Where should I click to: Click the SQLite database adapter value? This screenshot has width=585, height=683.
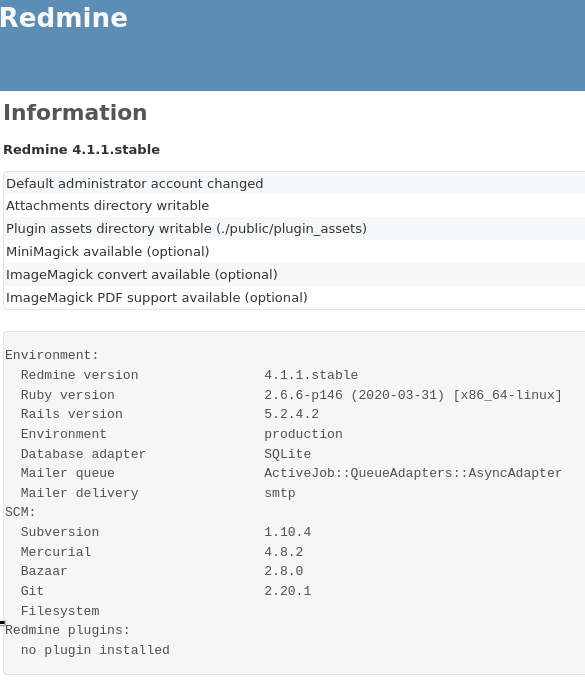coord(287,454)
